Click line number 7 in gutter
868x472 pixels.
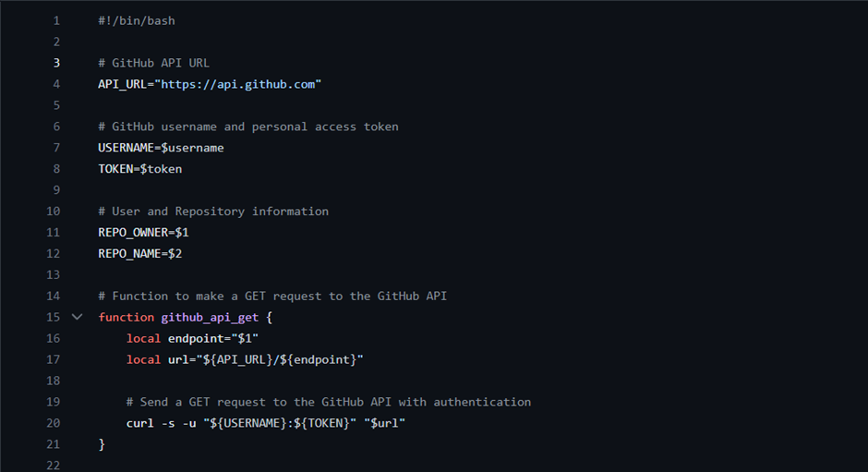[56, 148]
